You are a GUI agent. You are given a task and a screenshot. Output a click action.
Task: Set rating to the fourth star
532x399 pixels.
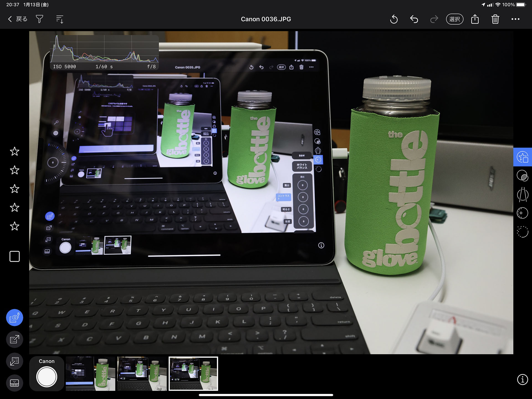14,207
